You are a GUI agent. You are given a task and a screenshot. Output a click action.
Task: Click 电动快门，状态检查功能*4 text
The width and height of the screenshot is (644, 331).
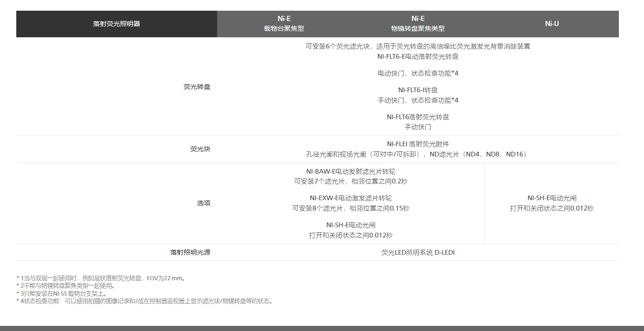click(418, 73)
